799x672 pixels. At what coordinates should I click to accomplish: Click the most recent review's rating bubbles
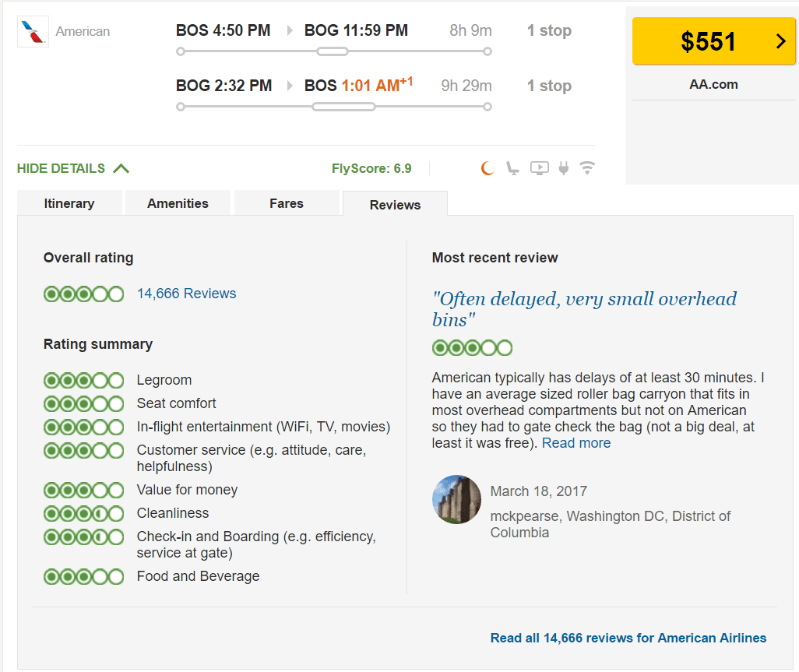[473, 348]
